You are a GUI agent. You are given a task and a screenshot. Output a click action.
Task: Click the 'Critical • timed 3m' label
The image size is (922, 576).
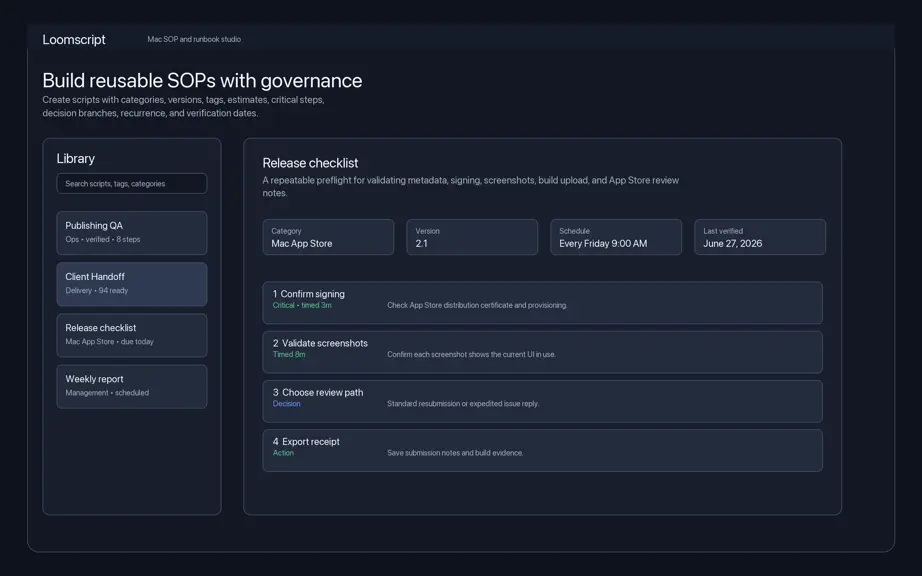(302, 305)
